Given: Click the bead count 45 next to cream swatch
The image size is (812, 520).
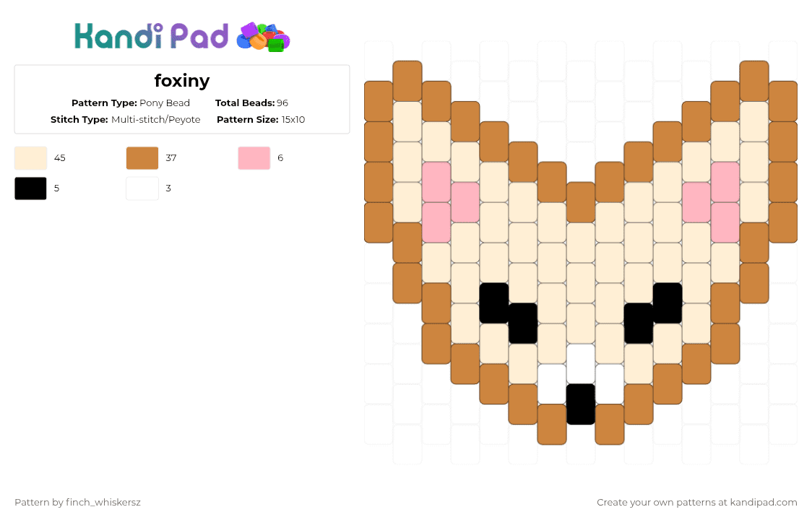Looking at the screenshot, I should click(59, 158).
